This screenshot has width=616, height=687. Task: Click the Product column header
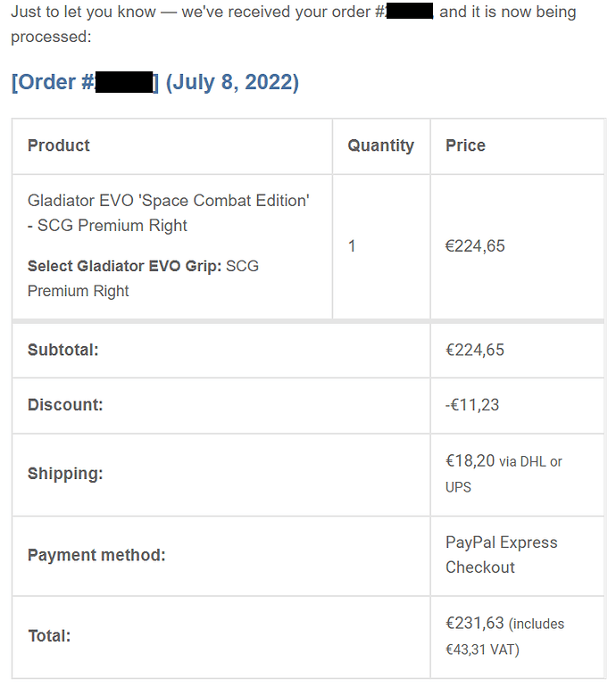point(58,145)
